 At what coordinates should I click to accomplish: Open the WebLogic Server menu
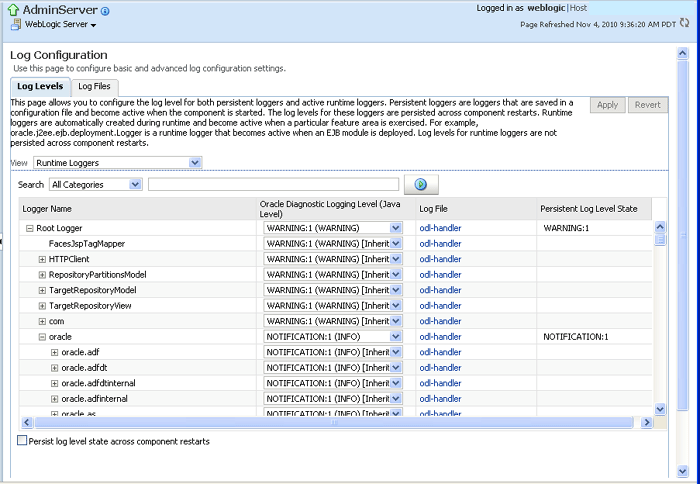tap(60, 25)
